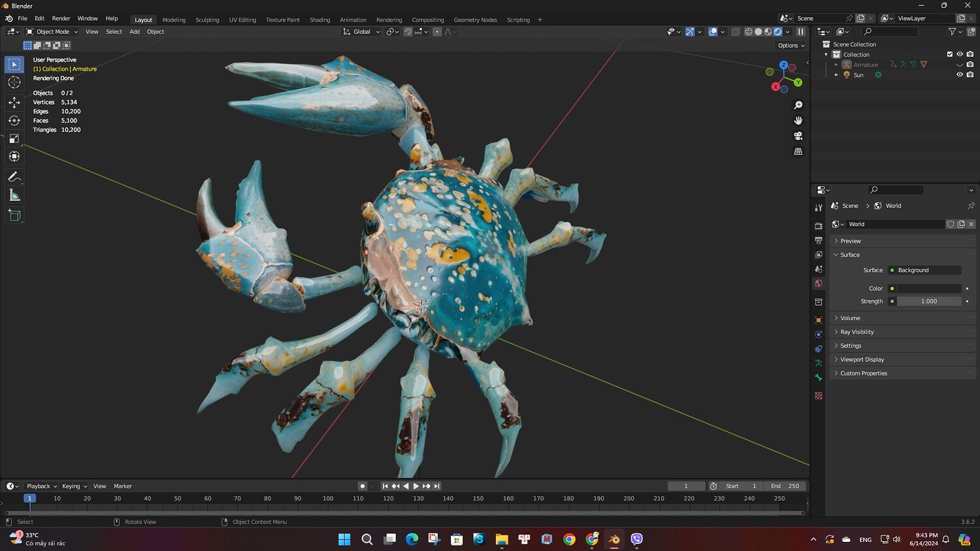Click the End frame field
Image resolution: width=980 pixels, height=551 pixels.
coord(785,486)
